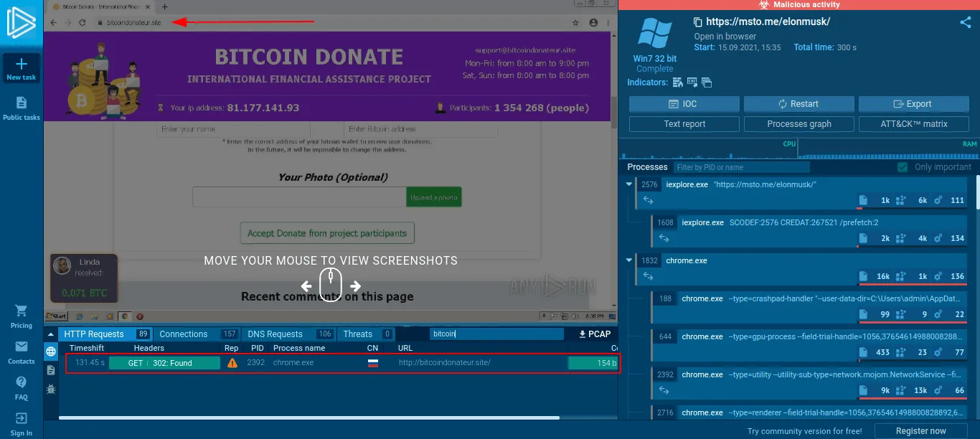Open registry count for iexplore.exe 2576

point(913,200)
